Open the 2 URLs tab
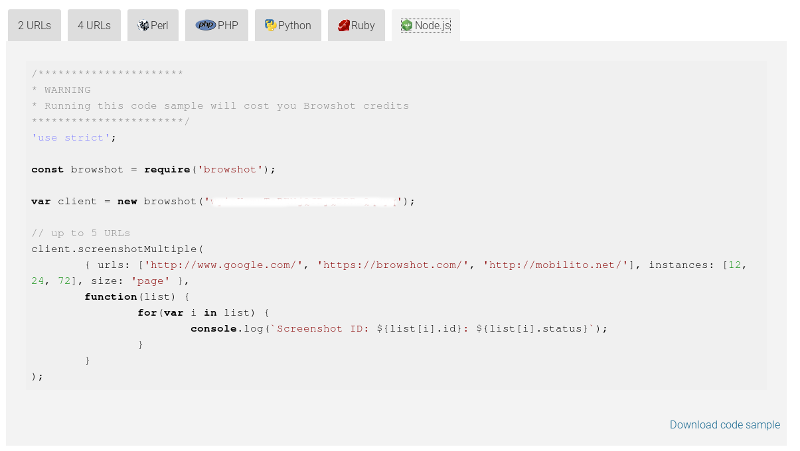 (34, 25)
